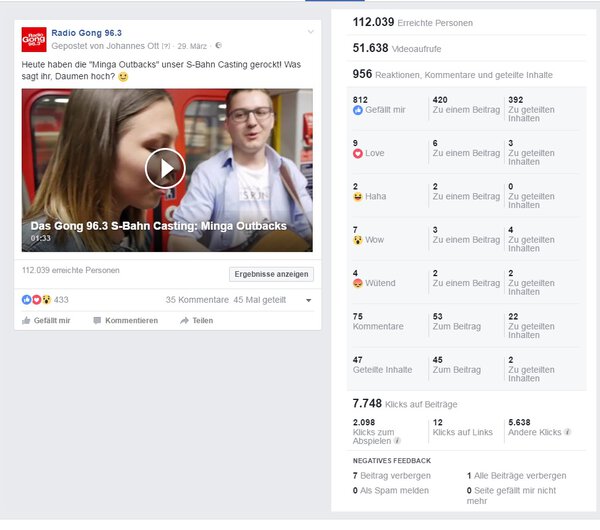Click the Ergebnisse anzeigen button
600x530 pixels.
pos(271,274)
